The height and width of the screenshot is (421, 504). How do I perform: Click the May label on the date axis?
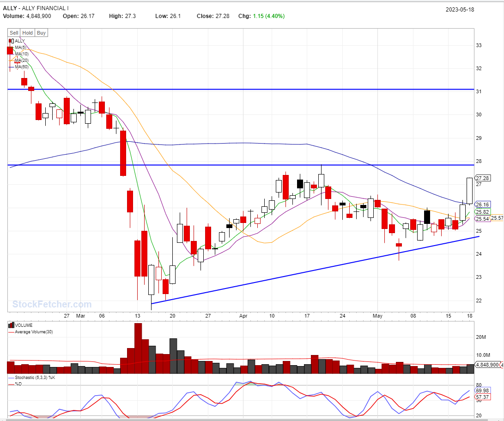click(378, 316)
